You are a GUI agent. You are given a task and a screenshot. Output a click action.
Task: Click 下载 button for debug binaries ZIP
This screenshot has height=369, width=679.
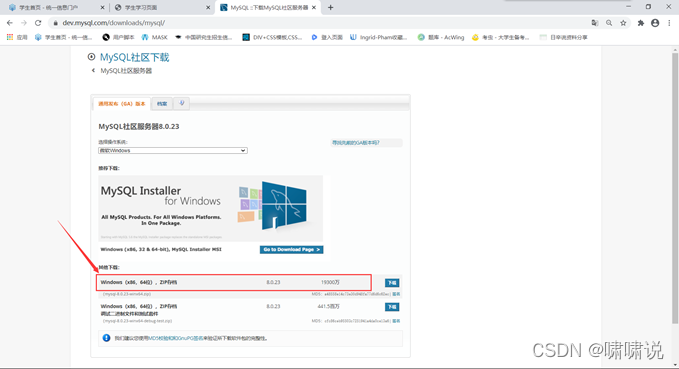pyautogui.click(x=392, y=307)
